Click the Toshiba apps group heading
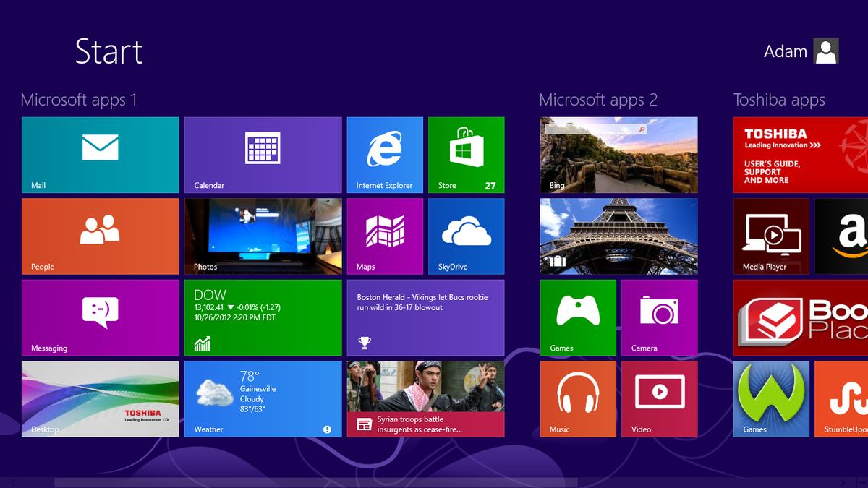 [779, 100]
